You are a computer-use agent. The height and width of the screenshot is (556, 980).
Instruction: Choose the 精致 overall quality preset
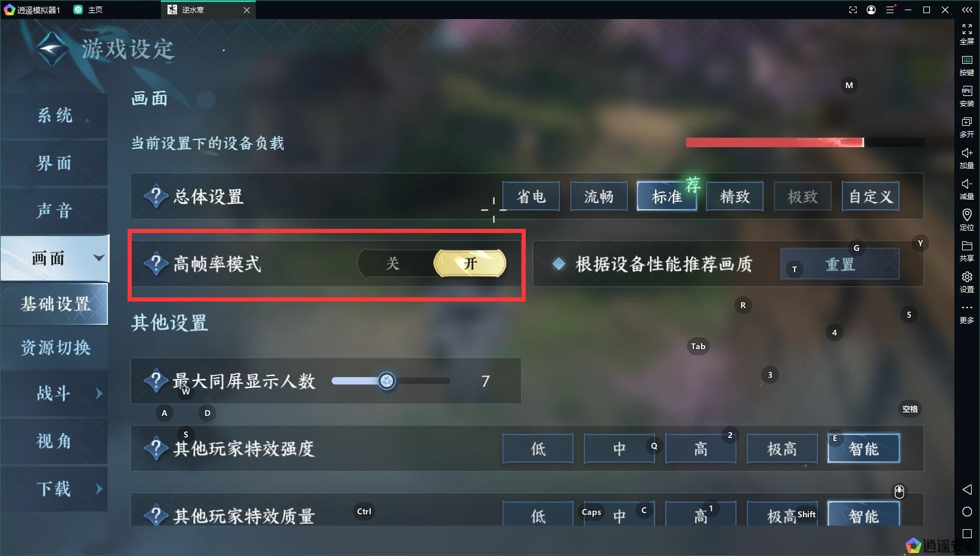tap(734, 197)
